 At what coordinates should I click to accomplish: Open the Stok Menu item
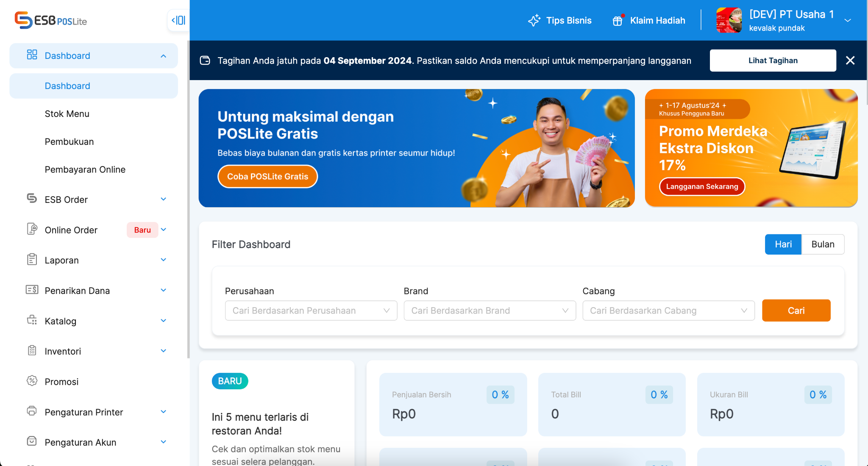[67, 114]
